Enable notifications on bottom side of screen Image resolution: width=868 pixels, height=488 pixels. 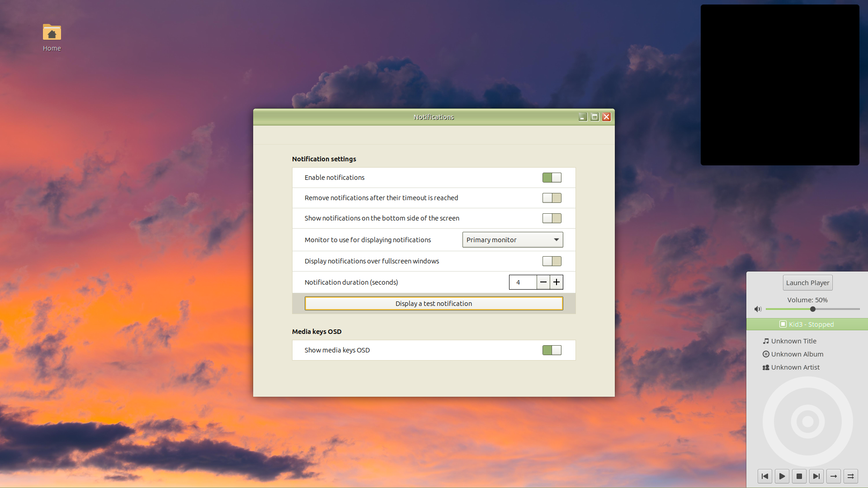(552, 218)
